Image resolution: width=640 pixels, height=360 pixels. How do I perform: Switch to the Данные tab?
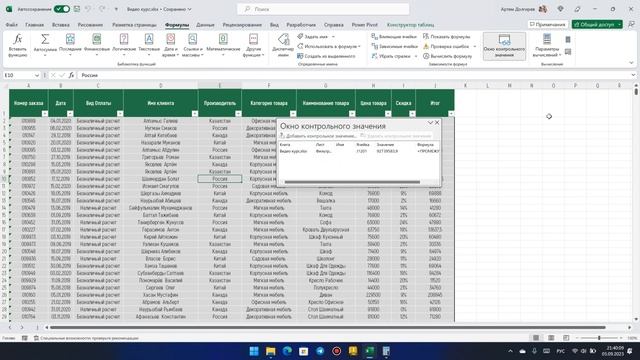click(x=205, y=25)
